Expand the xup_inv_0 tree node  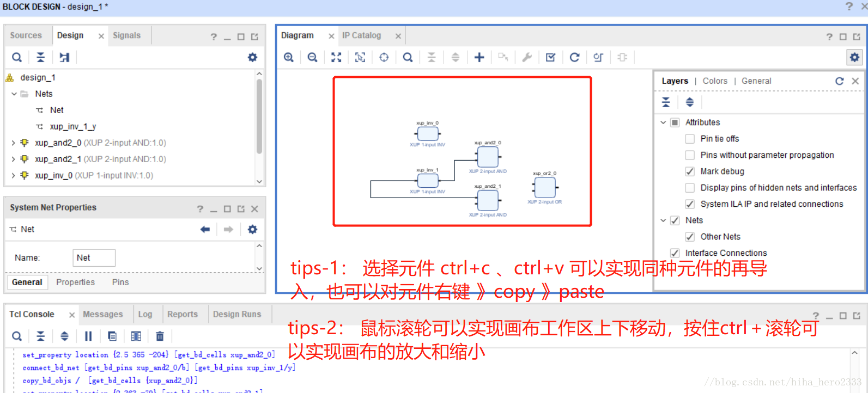tap(14, 175)
